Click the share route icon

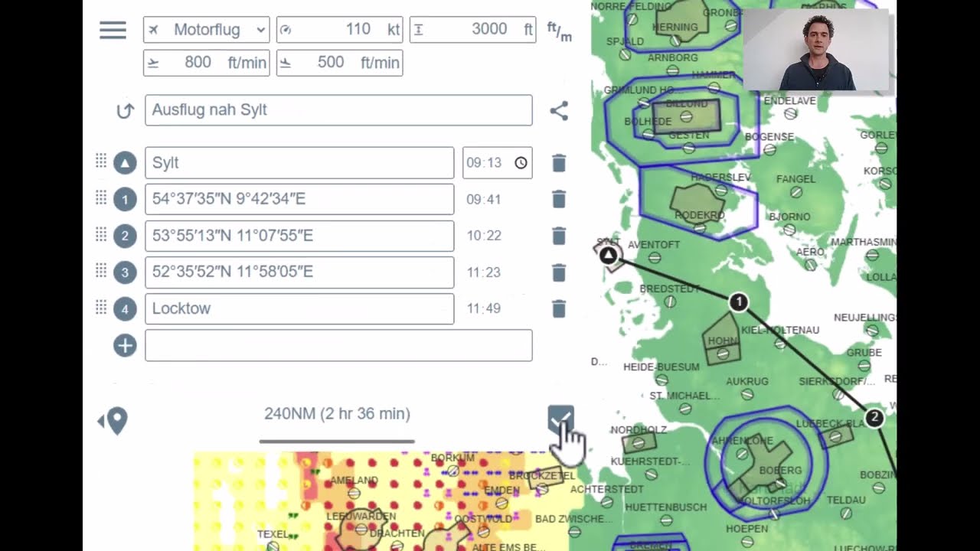559,111
